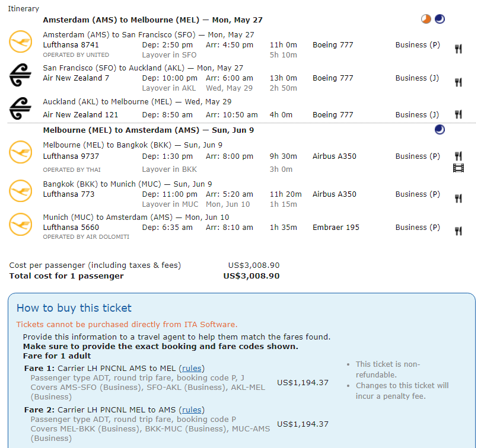The image size is (484, 448).
Task: Click the Fare 1 price US$1,194.37
Action: click(x=302, y=383)
